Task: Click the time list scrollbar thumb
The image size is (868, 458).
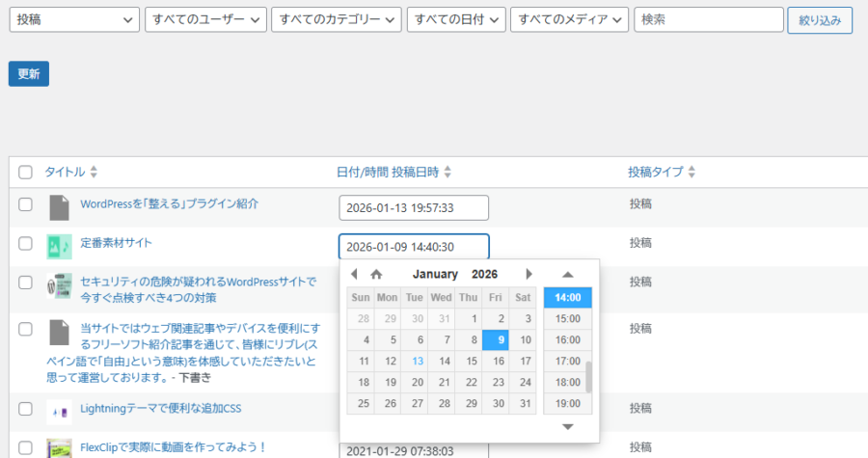Action: (x=588, y=376)
